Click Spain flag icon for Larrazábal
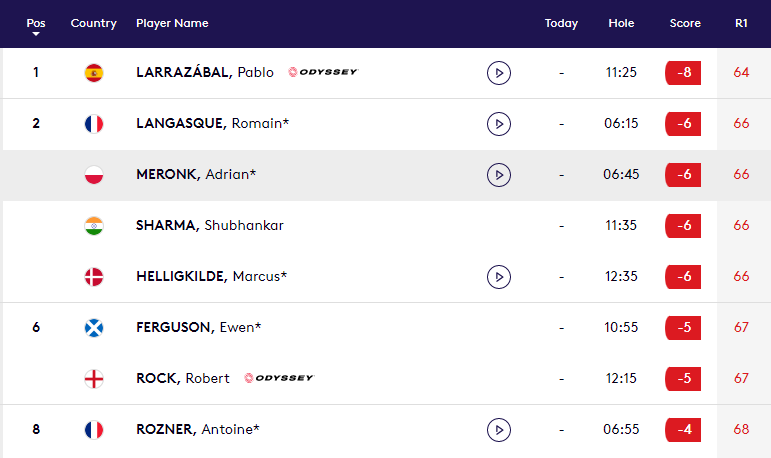 point(94,73)
